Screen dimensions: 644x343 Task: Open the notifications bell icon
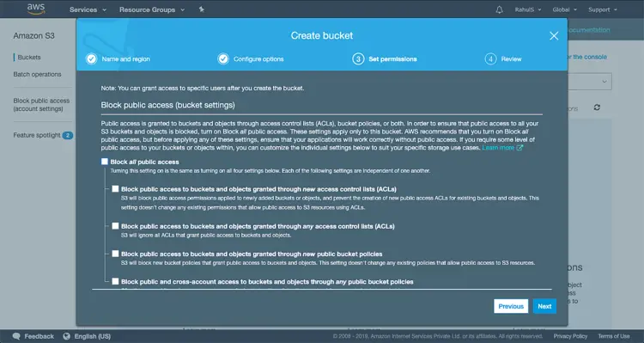click(x=499, y=9)
